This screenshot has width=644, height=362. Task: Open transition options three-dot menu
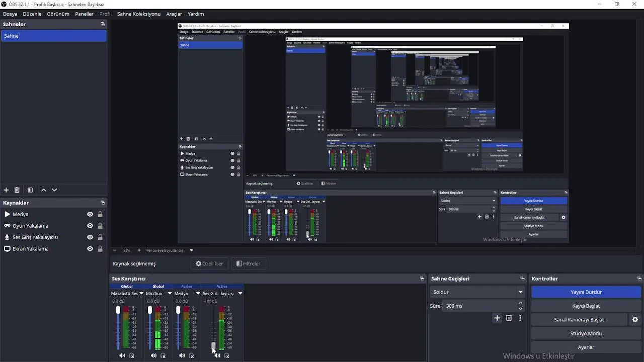click(x=520, y=318)
